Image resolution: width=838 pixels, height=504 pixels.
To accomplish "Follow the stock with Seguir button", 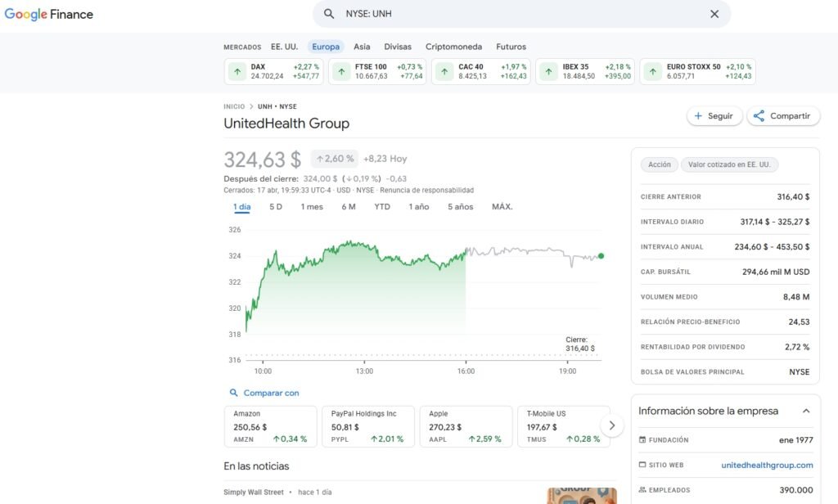I will click(x=714, y=116).
